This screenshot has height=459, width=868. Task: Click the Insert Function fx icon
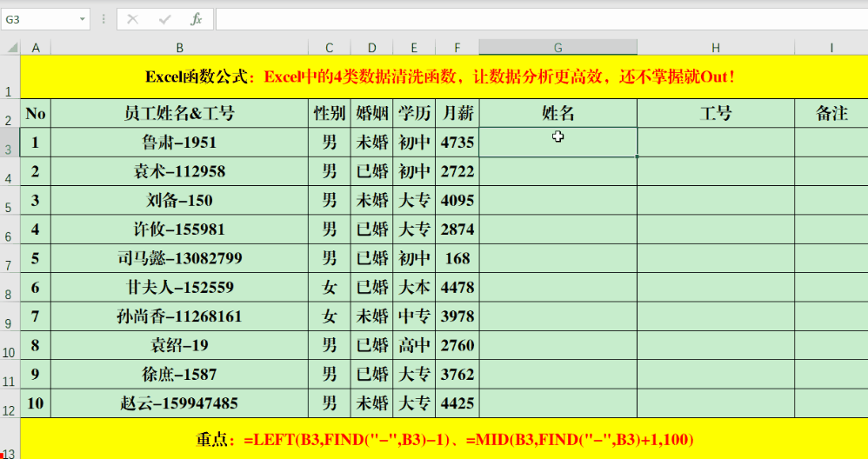[x=196, y=19]
